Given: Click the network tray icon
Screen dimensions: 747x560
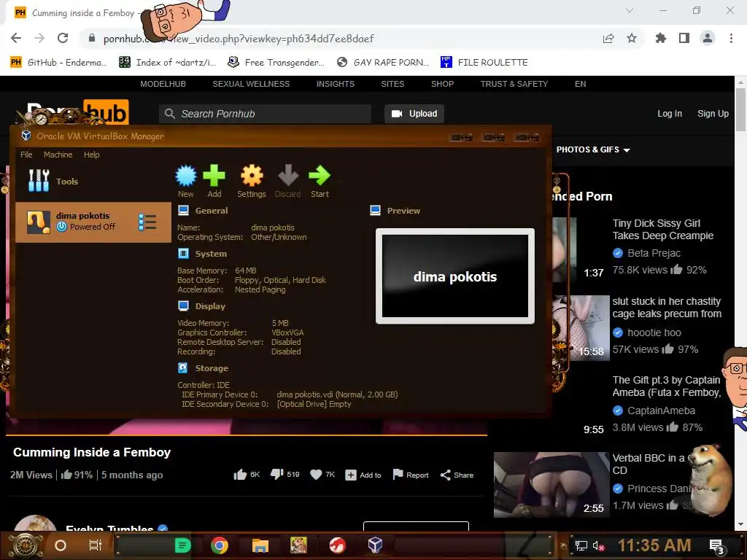Looking at the screenshot, I should coord(581,545).
